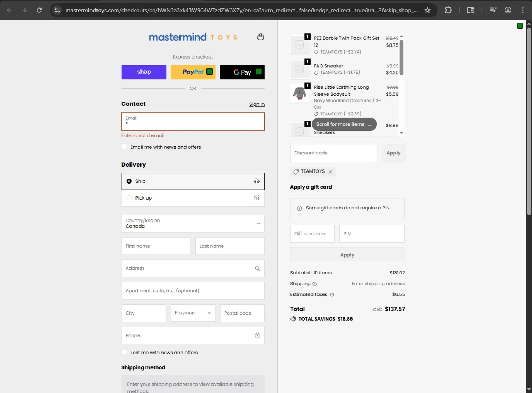The image size is (532, 393).
Task: Click the shipping info question mark icon
Action: click(315, 284)
